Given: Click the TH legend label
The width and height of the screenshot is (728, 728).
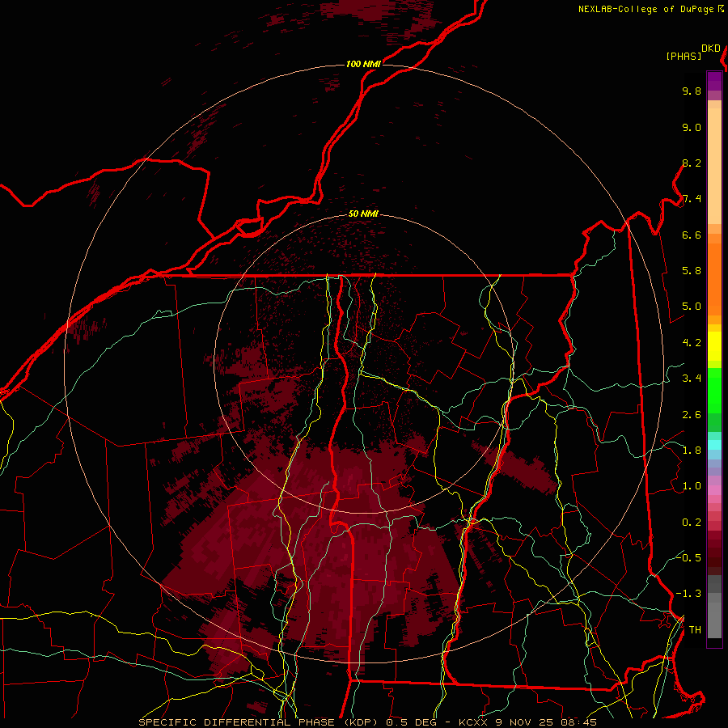Looking at the screenshot, I should click(695, 630).
